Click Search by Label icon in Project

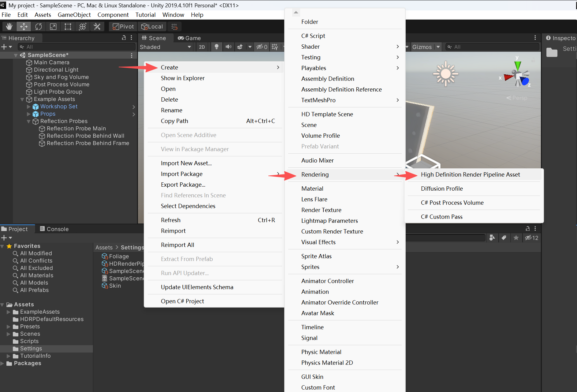click(504, 238)
